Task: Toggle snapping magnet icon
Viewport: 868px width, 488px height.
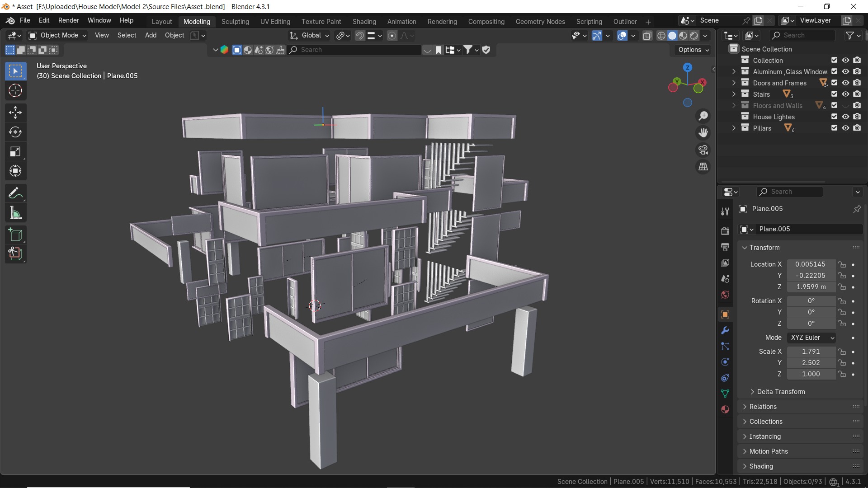Action: click(360, 36)
